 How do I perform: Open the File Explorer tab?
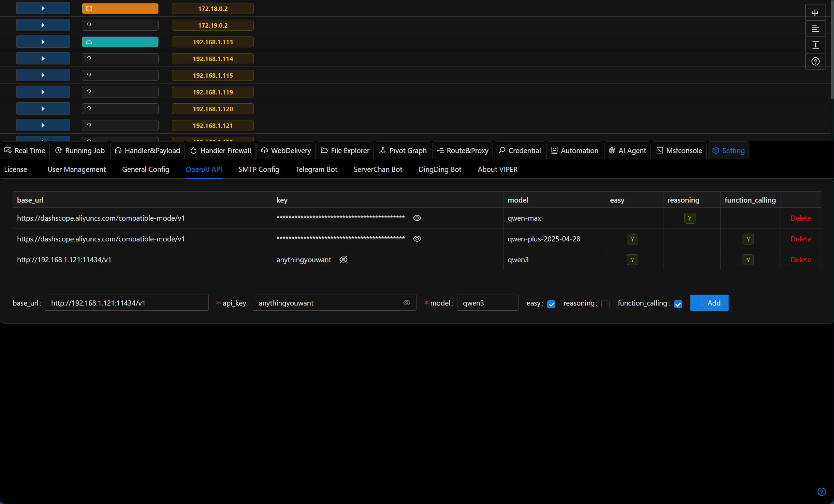[x=345, y=150]
